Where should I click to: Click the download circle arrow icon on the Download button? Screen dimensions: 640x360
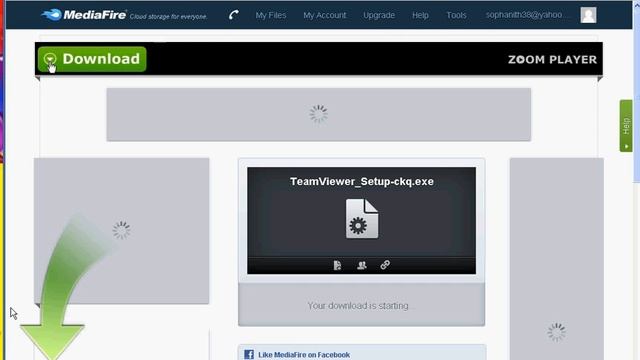point(50,60)
